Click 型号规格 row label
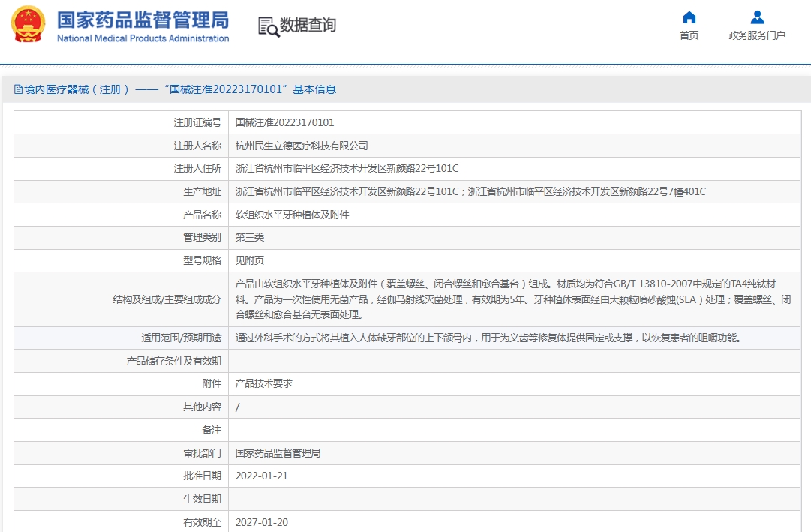 pyautogui.click(x=202, y=260)
